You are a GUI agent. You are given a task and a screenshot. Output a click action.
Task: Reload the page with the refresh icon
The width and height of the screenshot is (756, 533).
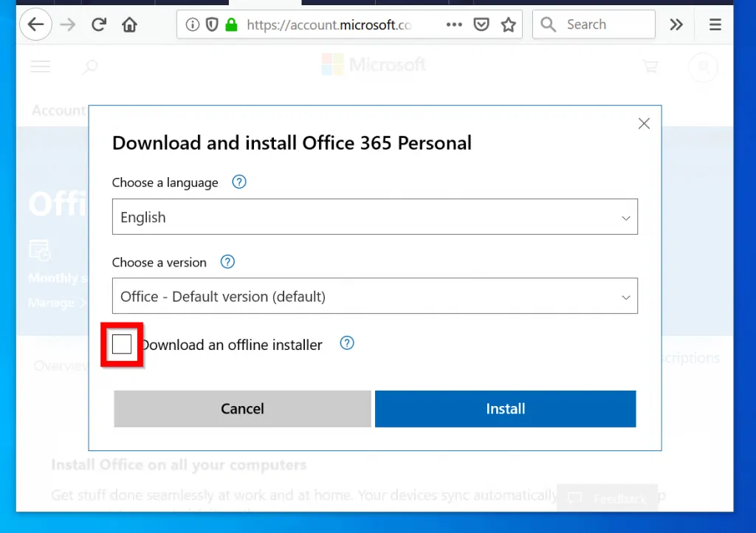[99, 24]
